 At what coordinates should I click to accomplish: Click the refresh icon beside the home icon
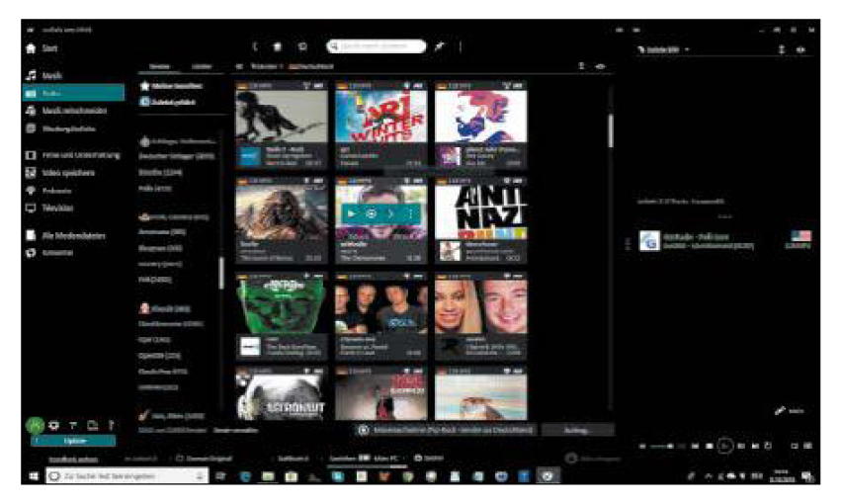coord(302,46)
